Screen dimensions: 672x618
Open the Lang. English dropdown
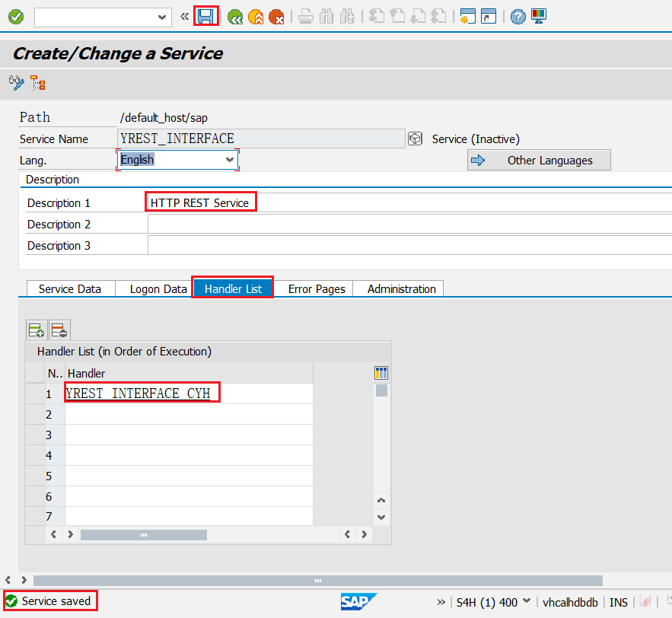pos(230,160)
